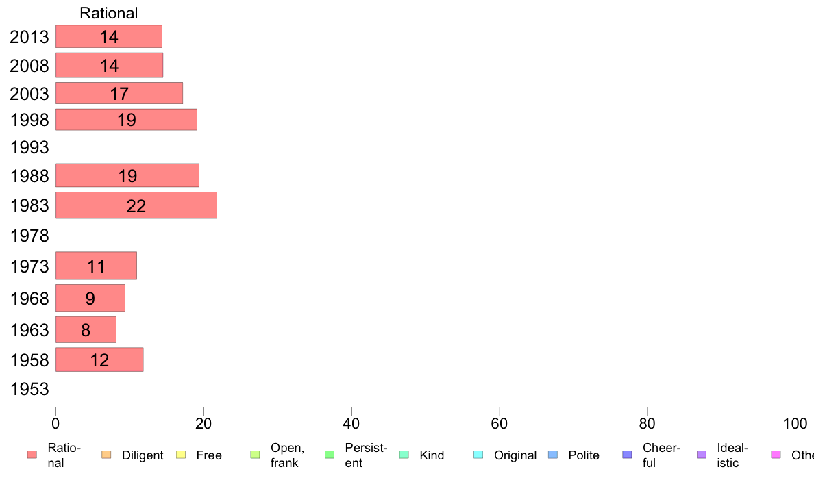Image resolution: width=814 pixels, height=504 pixels.
Task: Click the Kind legend swatch
Action: pos(404,455)
